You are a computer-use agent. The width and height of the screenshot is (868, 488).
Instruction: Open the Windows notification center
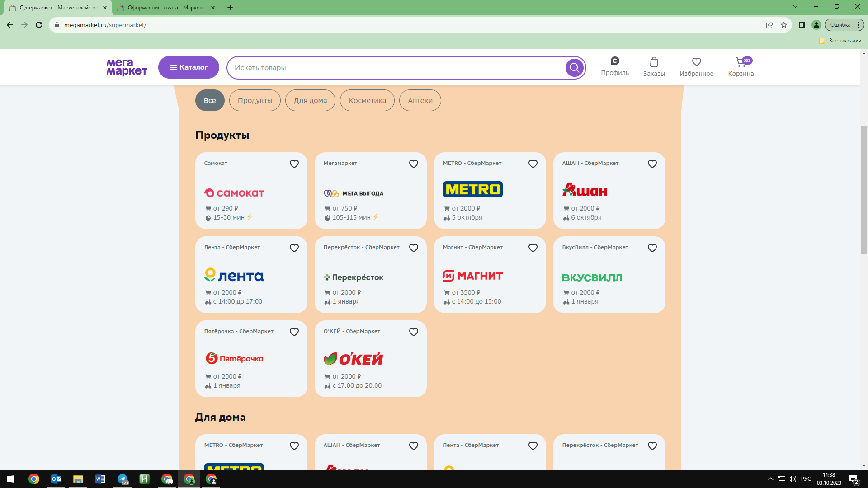pyautogui.click(x=854, y=479)
